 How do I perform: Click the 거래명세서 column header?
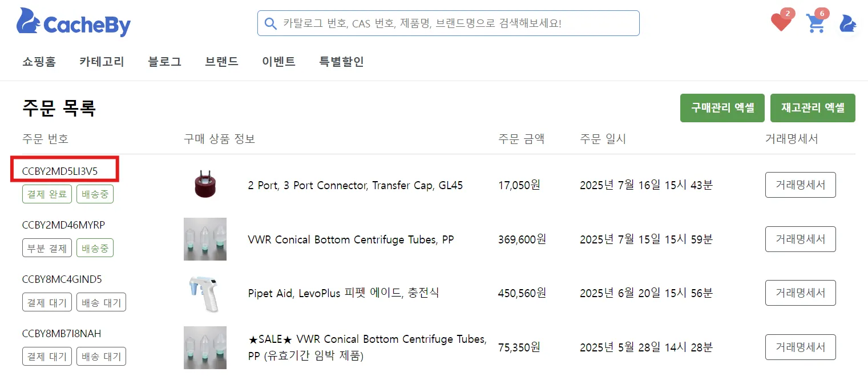point(792,139)
